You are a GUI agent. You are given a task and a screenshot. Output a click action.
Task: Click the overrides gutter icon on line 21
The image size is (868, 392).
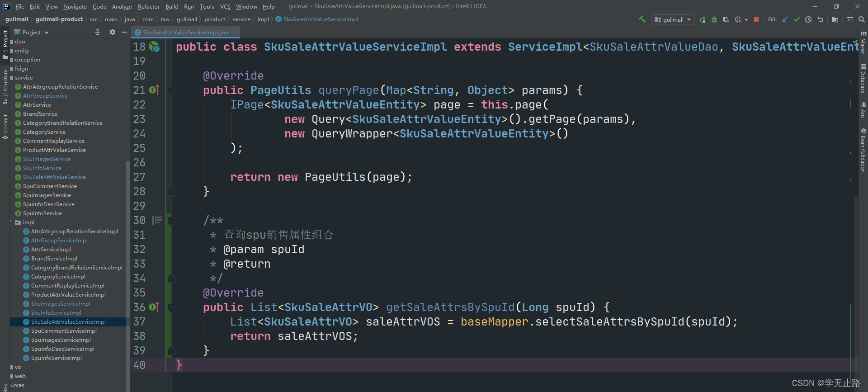[x=154, y=90]
